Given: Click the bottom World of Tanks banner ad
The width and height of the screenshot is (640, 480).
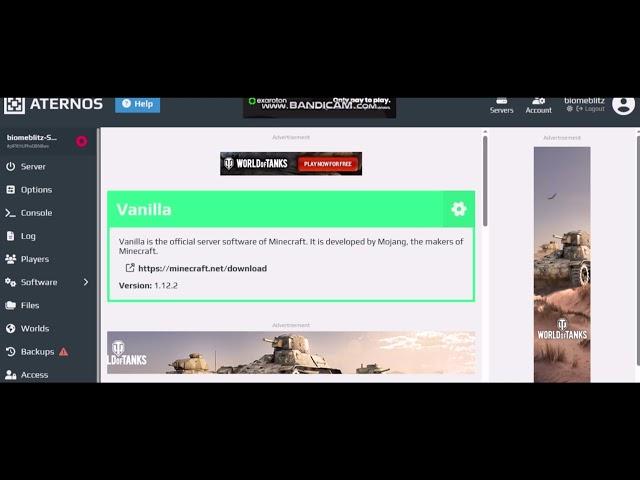Looking at the screenshot, I should pos(291,353).
